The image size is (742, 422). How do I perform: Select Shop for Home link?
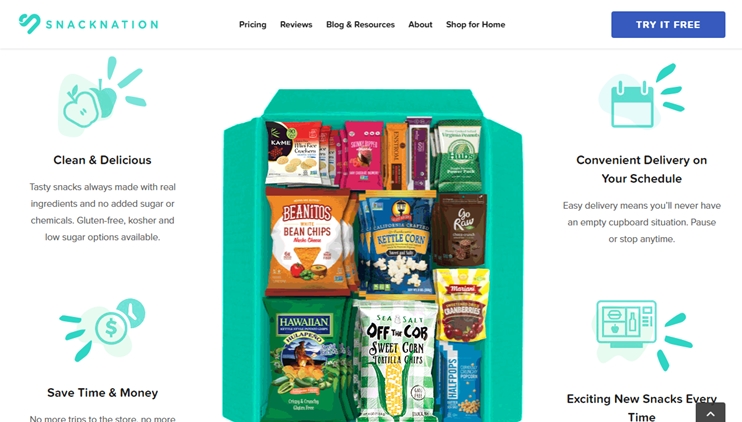point(476,25)
